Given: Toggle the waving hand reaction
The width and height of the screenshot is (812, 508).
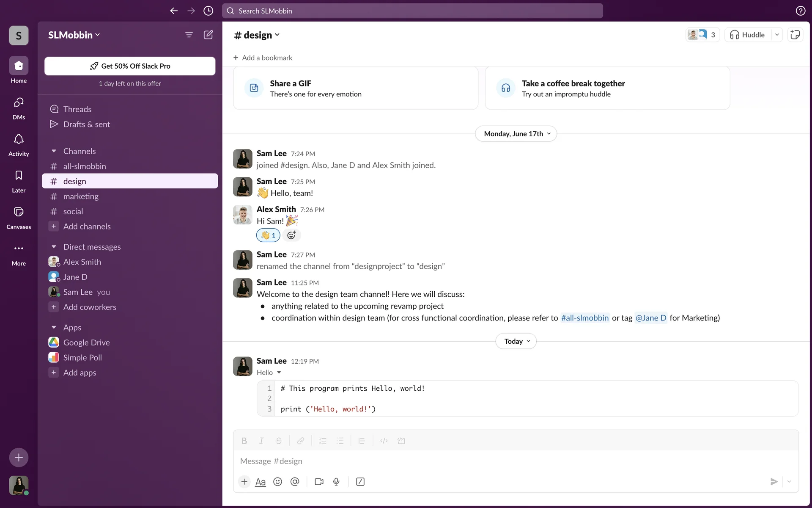Looking at the screenshot, I should tap(268, 235).
